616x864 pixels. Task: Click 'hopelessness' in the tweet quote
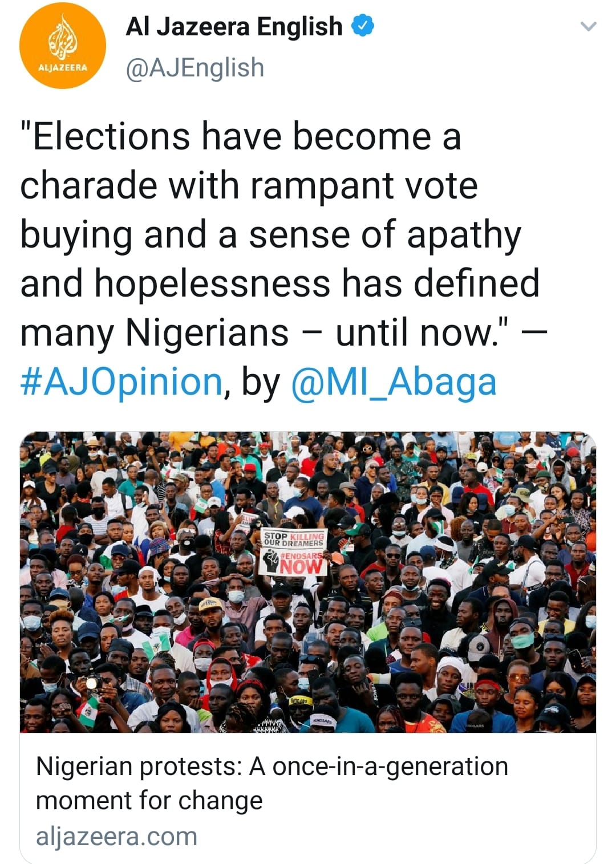[212, 283]
